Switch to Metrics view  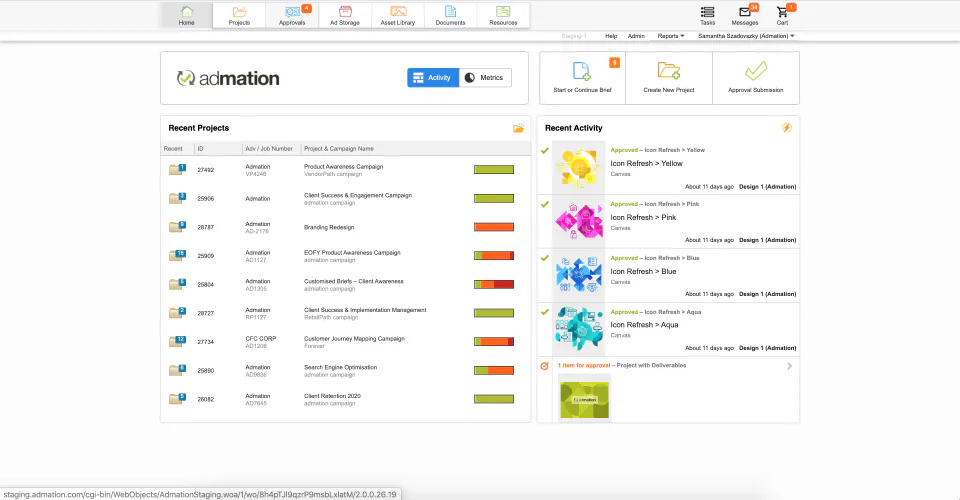tap(485, 78)
